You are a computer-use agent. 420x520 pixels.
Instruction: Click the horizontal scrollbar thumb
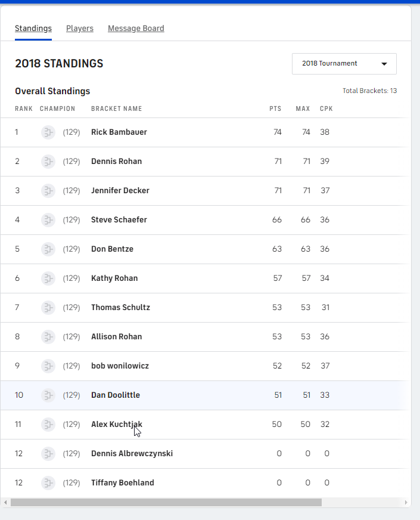click(166, 503)
